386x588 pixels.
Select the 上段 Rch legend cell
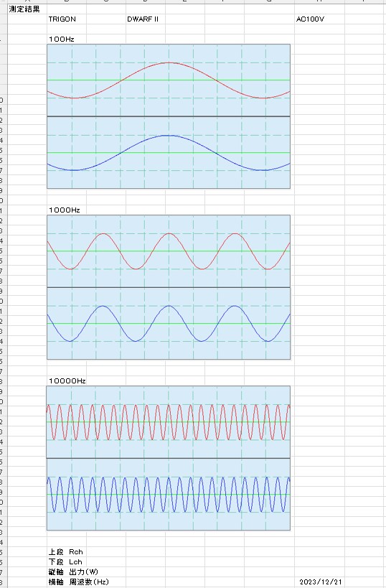coord(65,552)
